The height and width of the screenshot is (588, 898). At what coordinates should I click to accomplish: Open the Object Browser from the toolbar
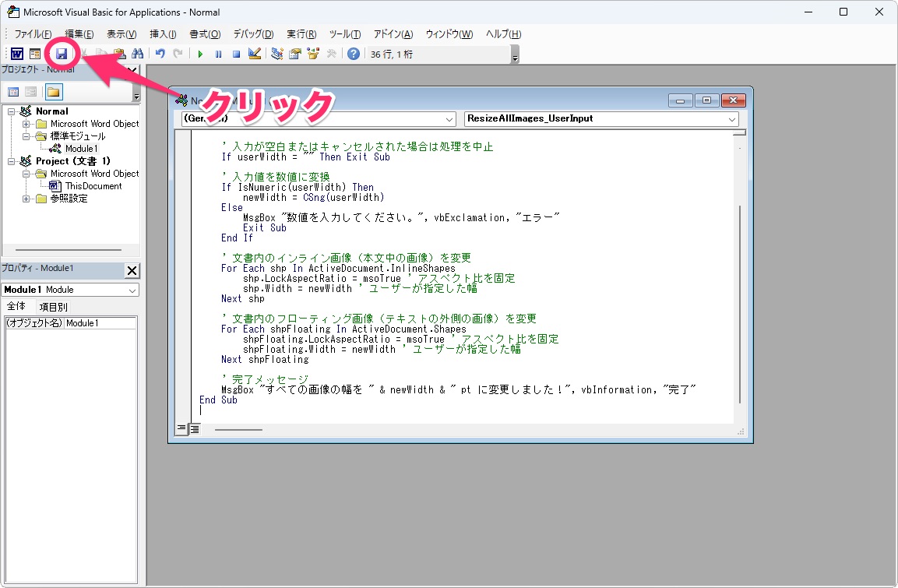click(x=312, y=53)
